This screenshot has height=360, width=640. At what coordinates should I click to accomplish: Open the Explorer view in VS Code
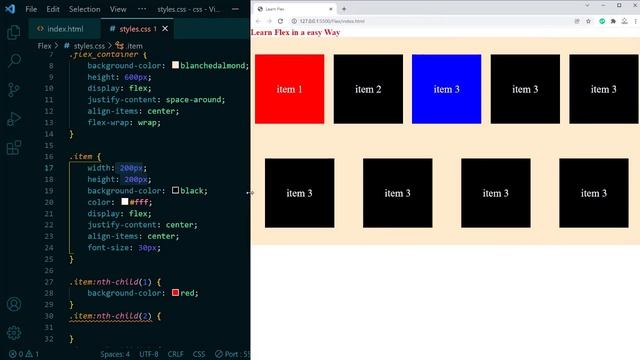tap(14, 32)
